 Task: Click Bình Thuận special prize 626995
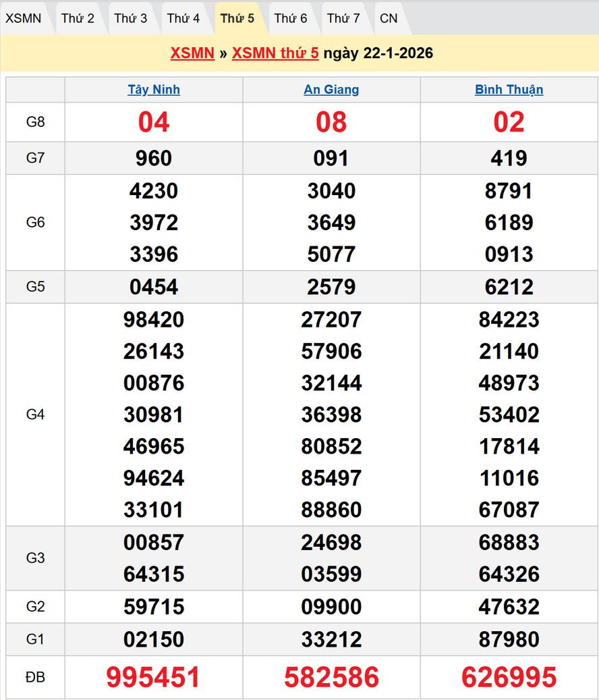click(x=509, y=677)
